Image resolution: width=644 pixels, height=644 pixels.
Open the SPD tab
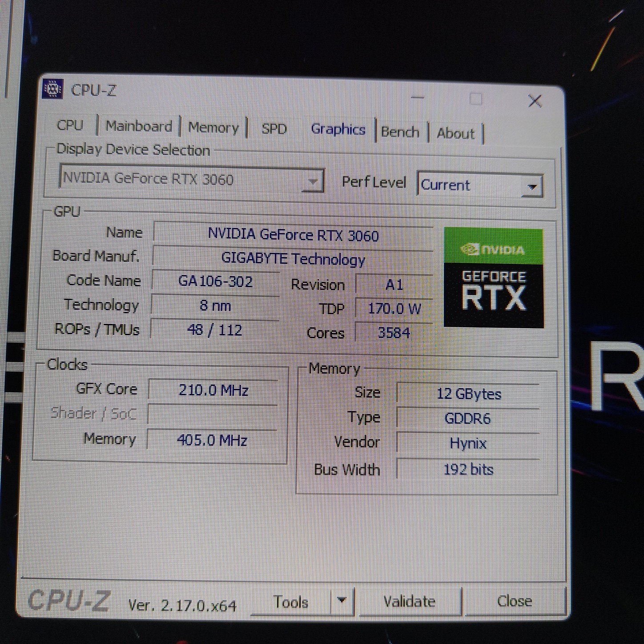[274, 129]
